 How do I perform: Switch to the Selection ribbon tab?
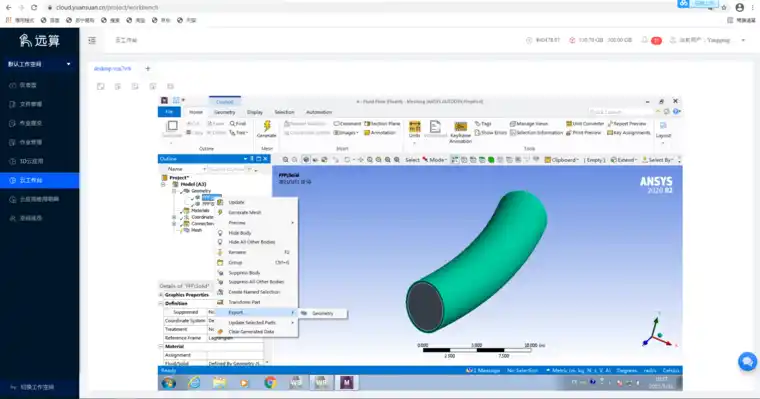[x=284, y=112]
